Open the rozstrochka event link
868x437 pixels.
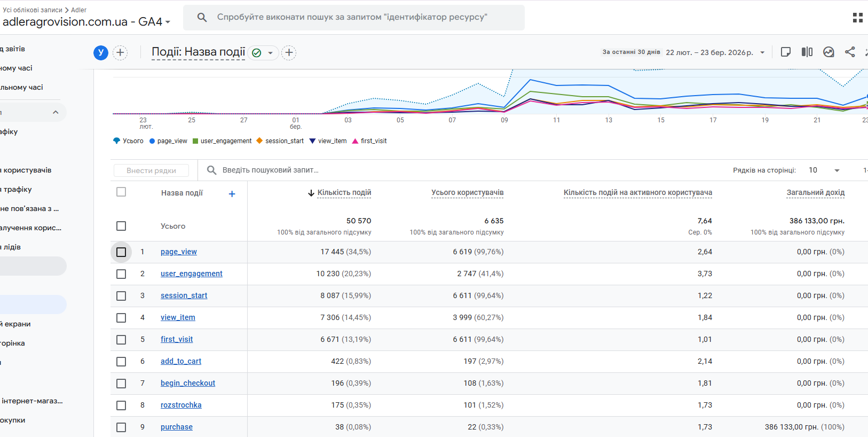click(181, 405)
